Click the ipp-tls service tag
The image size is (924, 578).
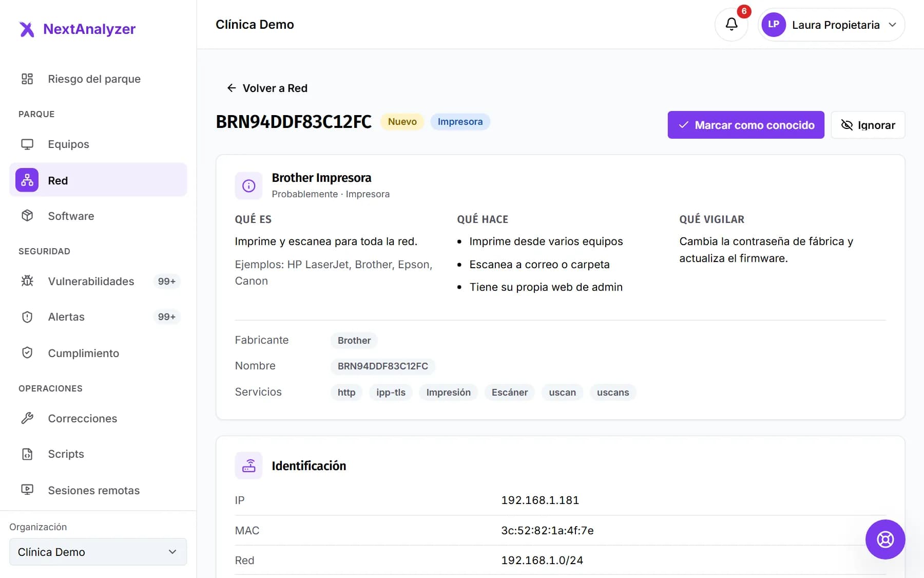click(x=391, y=393)
